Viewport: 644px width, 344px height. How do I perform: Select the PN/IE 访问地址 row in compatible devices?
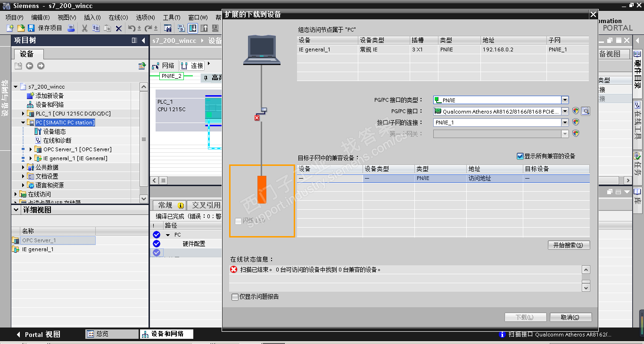(x=443, y=179)
